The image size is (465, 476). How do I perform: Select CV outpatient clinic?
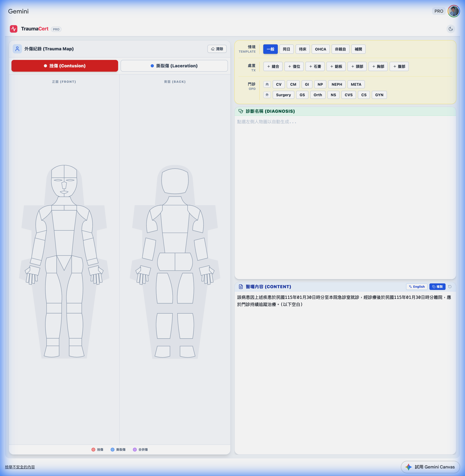pos(279,84)
